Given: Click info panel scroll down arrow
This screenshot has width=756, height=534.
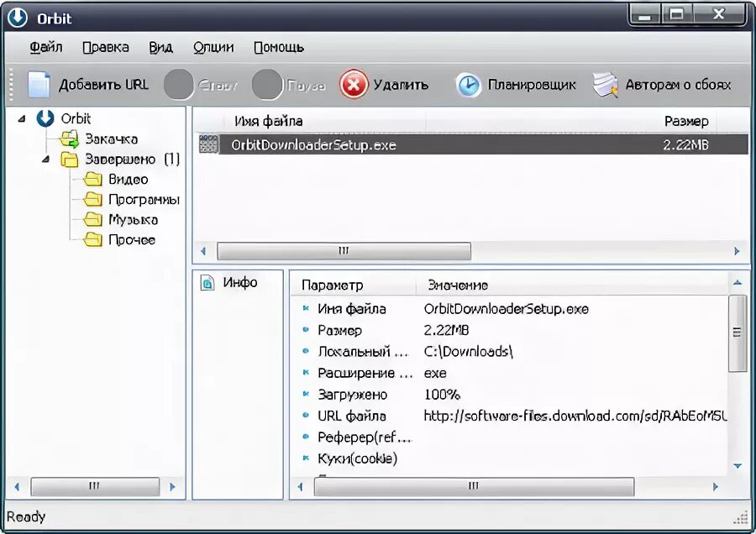Looking at the screenshot, I should (x=738, y=465).
